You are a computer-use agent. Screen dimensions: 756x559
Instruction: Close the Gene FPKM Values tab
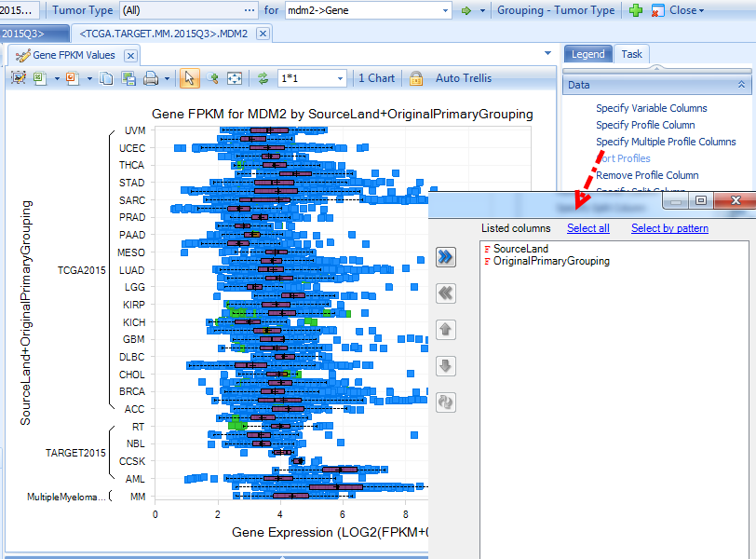coord(130,56)
